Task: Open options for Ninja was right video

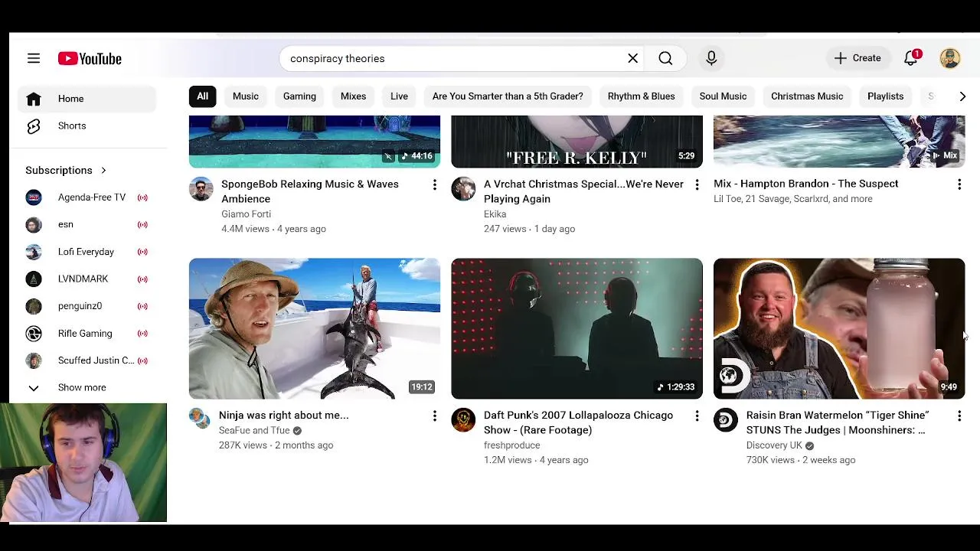Action: coord(434,416)
